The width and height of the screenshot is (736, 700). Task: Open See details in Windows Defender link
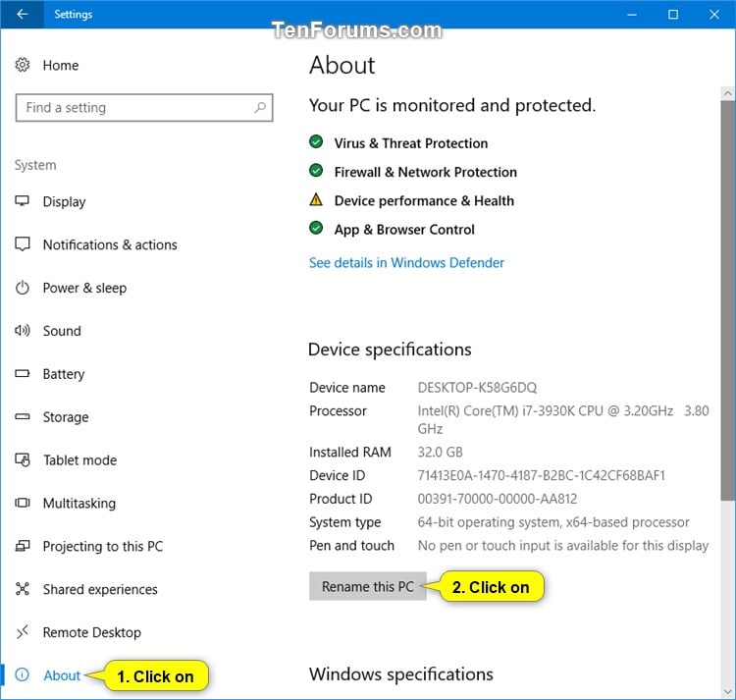coord(406,262)
